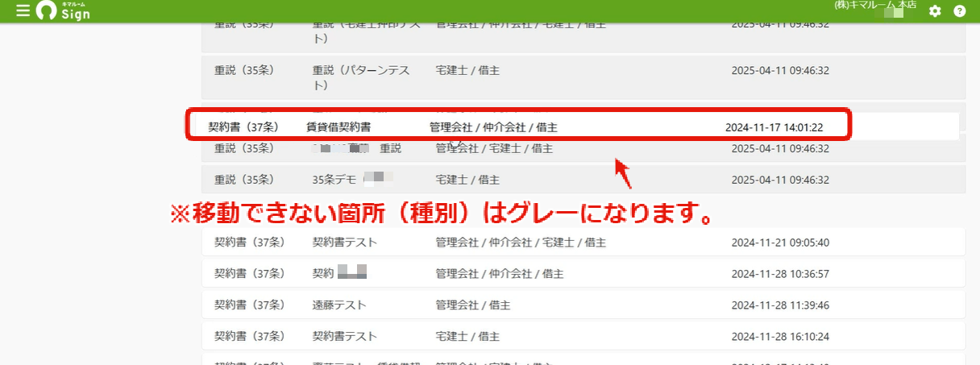Click the キマルーム Sign logo
The width and height of the screenshot is (980, 365).
[64, 11]
